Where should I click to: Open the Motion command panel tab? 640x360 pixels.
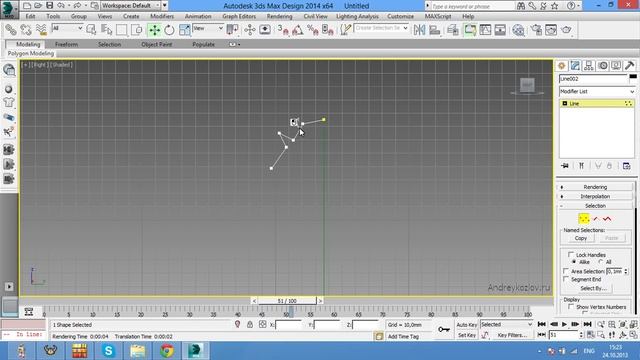click(x=602, y=66)
